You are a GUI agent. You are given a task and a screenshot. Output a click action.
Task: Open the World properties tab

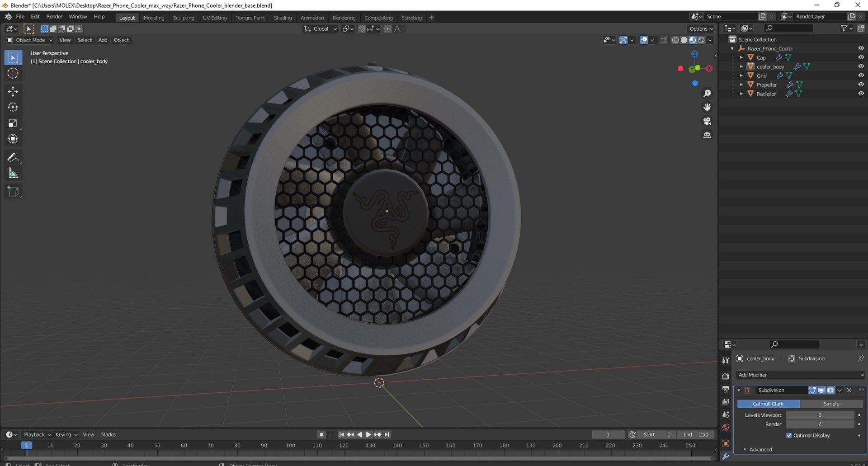click(x=726, y=427)
